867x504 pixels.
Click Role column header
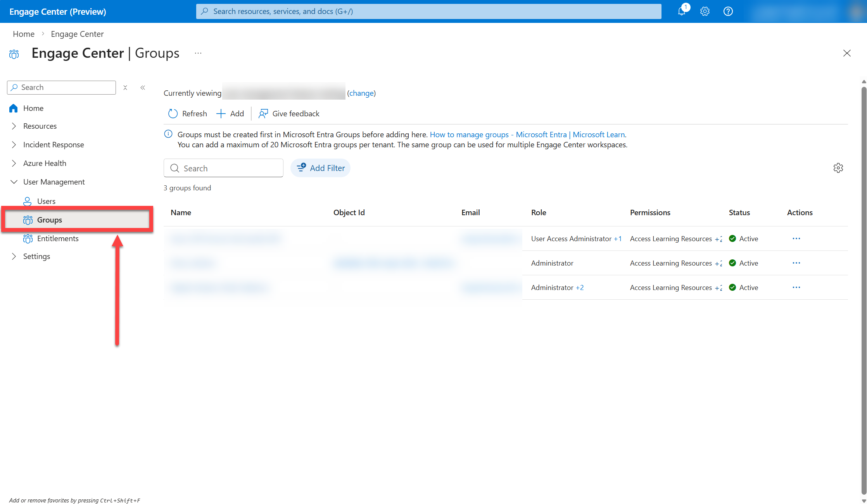tap(539, 212)
